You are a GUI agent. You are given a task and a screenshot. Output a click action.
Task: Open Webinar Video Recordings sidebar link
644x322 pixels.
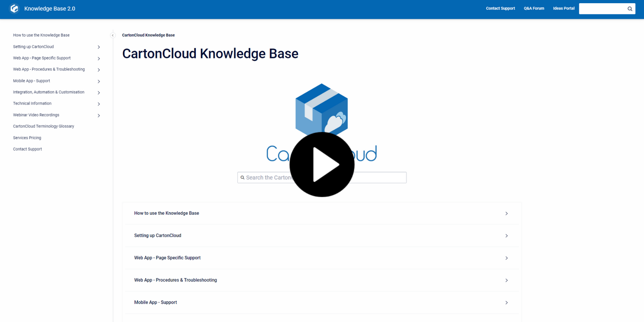36,115
